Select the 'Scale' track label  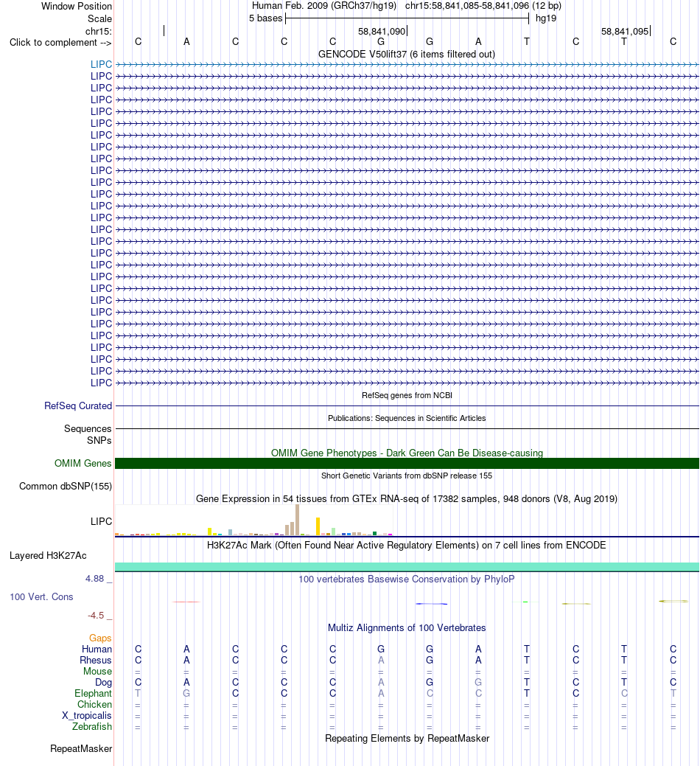pos(99,18)
